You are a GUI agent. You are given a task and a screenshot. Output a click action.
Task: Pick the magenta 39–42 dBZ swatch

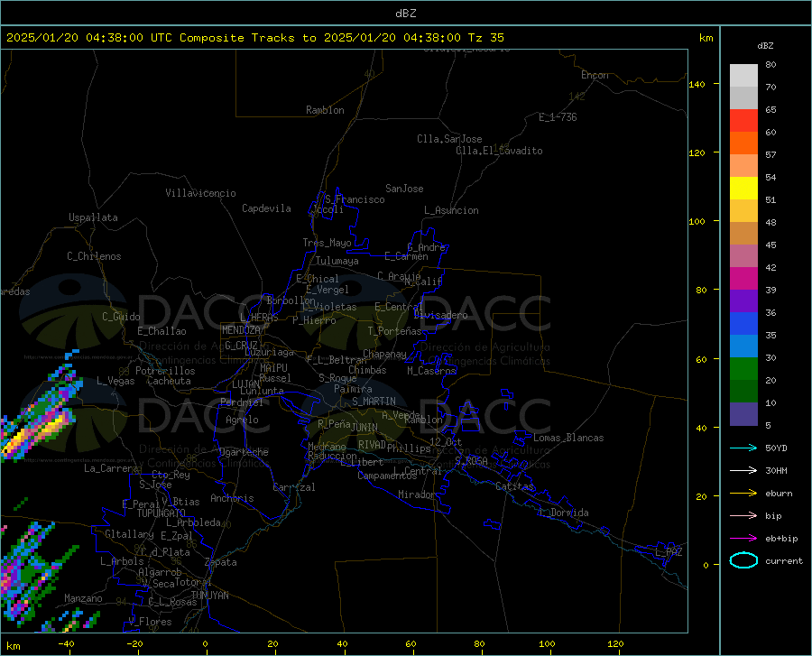[743, 279]
